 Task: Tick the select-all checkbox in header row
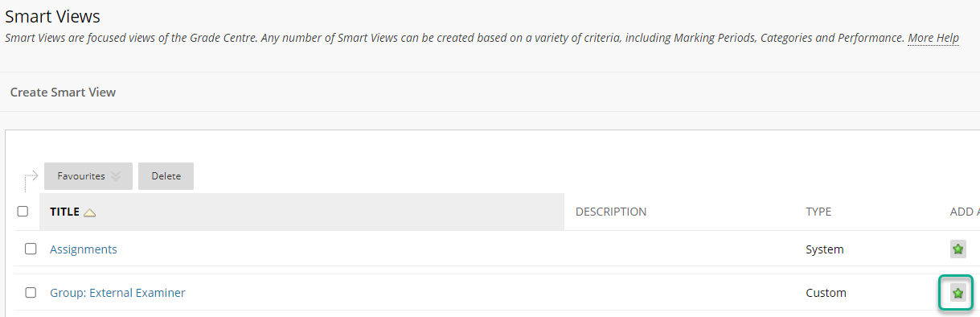23,212
